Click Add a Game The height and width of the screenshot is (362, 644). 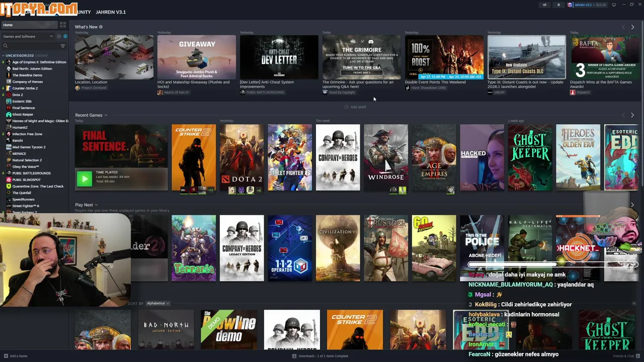coord(16,356)
